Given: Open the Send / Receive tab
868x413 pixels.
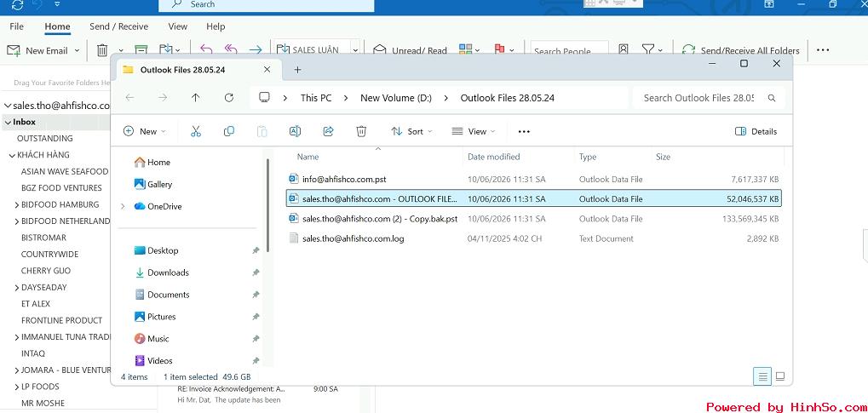Looking at the screenshot, I should click(119, 26).
